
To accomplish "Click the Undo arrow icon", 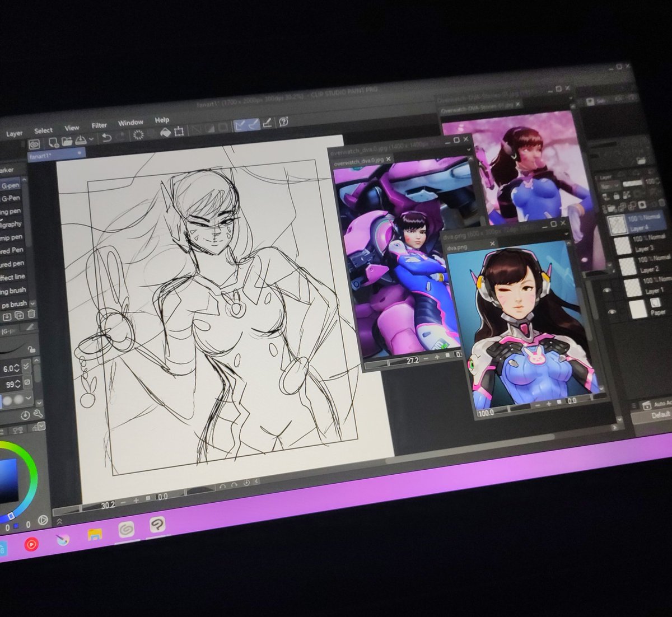I will click(106, 138).
